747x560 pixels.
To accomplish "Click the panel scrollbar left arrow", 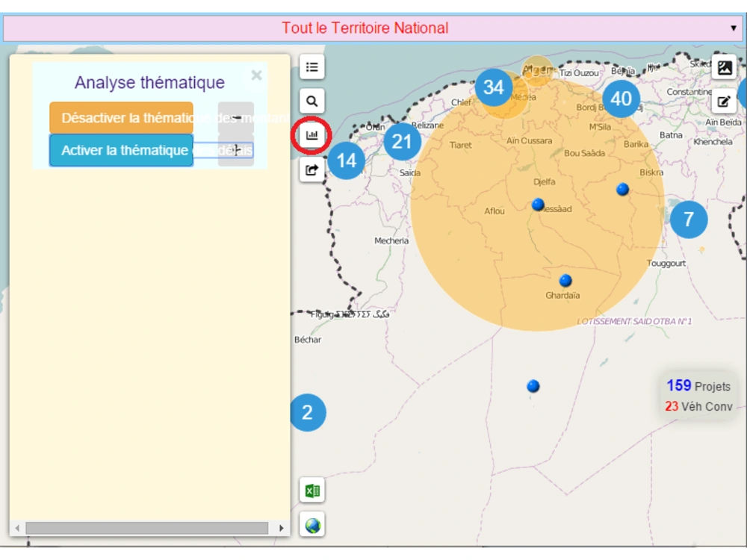I will coord(18,528).
